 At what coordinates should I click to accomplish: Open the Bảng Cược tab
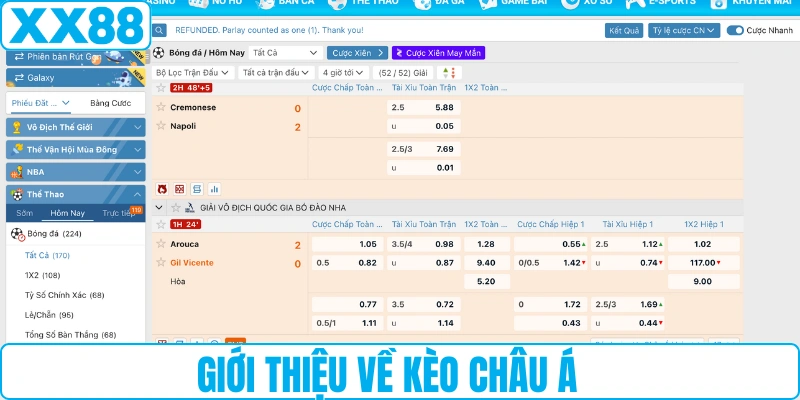point(111,103)
